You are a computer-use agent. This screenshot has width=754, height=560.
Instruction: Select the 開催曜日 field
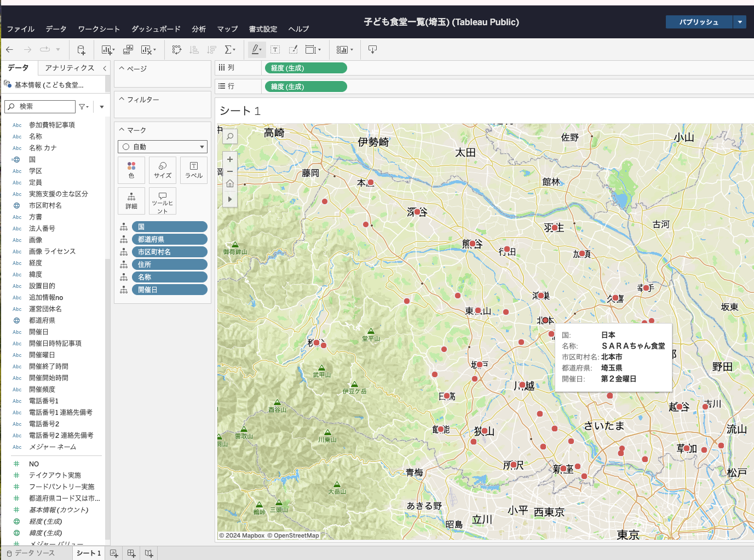tap(42, 355)
